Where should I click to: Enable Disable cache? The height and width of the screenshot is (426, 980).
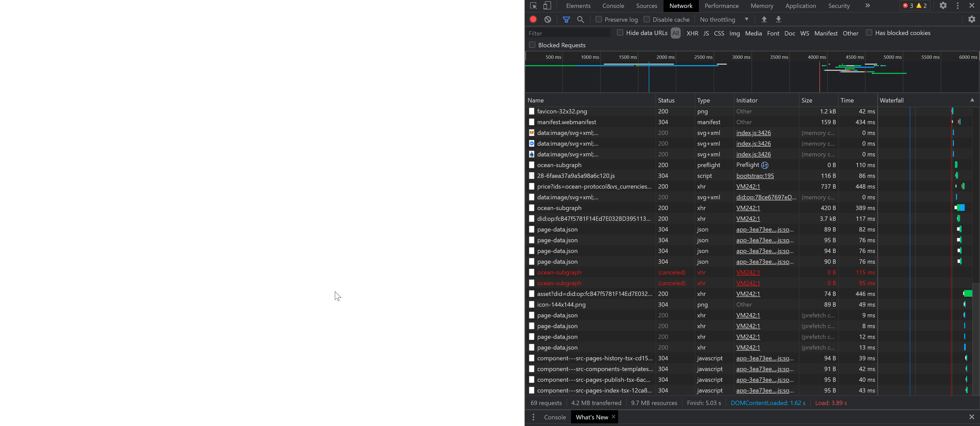(x=646, y=19)
